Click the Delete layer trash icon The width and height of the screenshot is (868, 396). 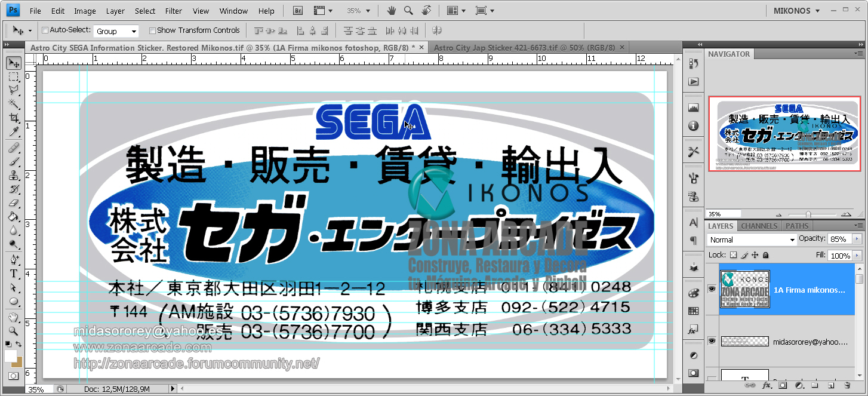pyautogui.click(x=847, y=385)
